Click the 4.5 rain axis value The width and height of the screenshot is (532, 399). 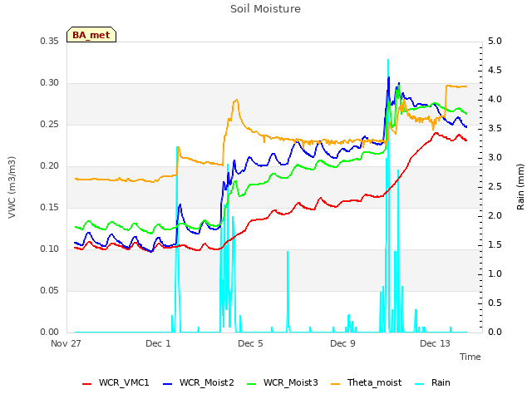click(495, 70)
